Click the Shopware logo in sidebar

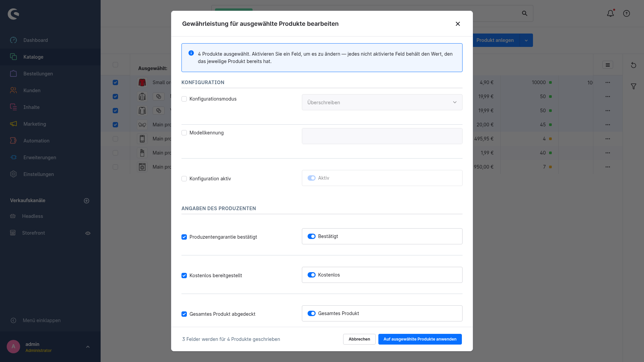(13, 14)
